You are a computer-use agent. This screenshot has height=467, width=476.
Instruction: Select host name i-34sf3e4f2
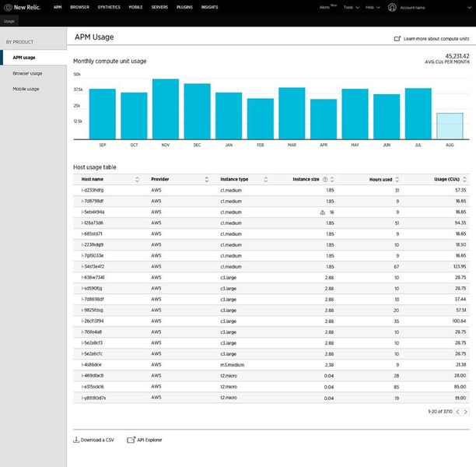click(93, 266)
